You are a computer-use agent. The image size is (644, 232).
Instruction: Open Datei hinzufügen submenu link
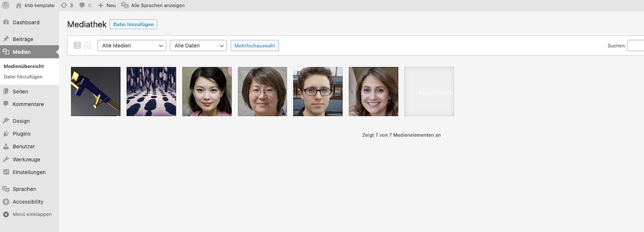pos(23,77)
